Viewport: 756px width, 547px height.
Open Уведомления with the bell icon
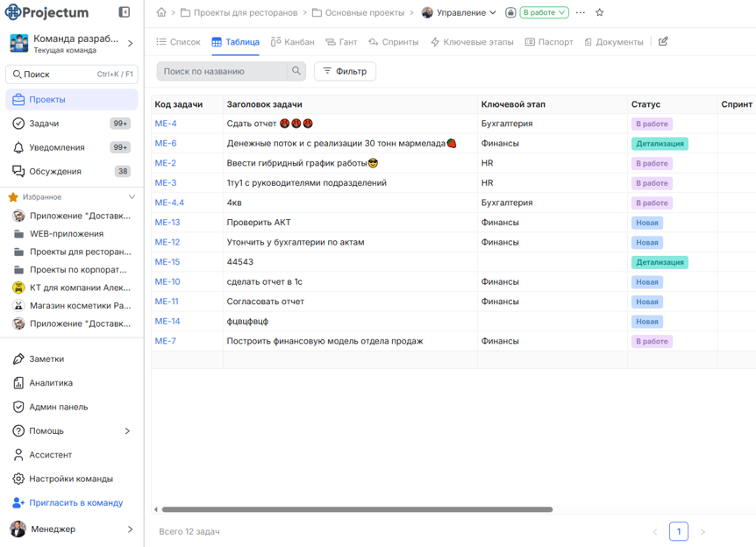coord(71,147)
